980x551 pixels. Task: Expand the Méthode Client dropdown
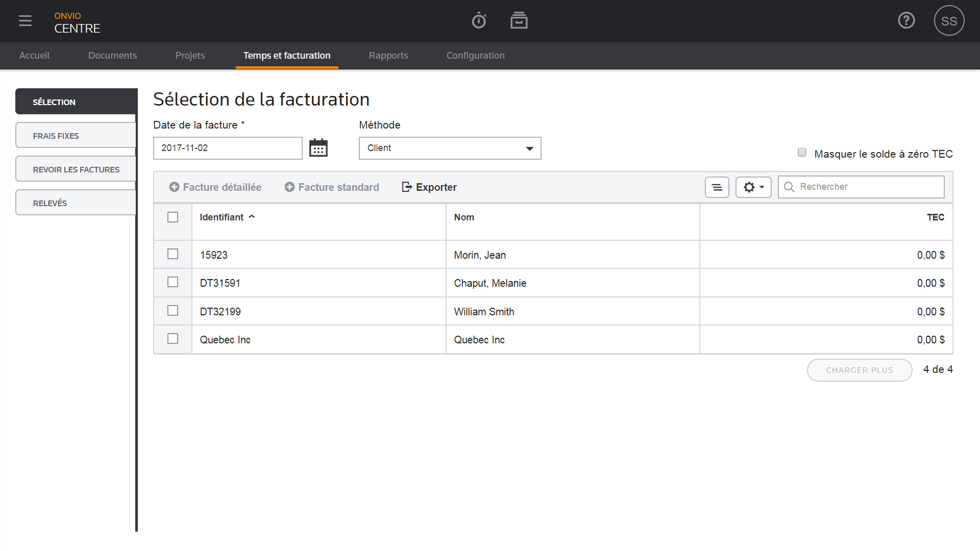tap(450, 148)
